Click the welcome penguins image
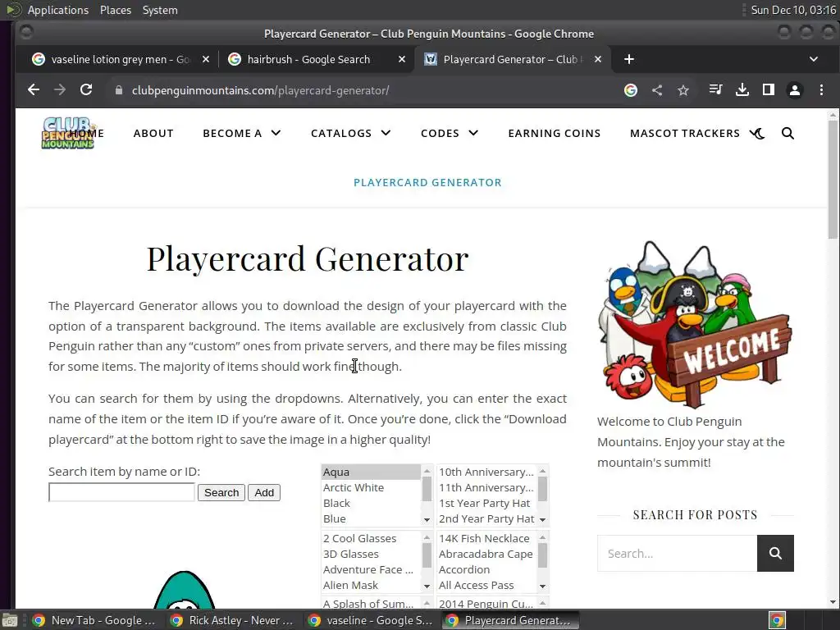This screenshot has width=840, height=630. click(695, 325)
